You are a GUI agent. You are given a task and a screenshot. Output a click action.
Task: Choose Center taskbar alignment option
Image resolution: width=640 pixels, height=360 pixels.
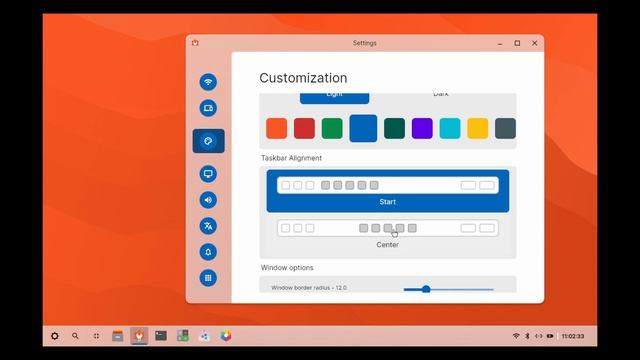(x=388, y=234)
